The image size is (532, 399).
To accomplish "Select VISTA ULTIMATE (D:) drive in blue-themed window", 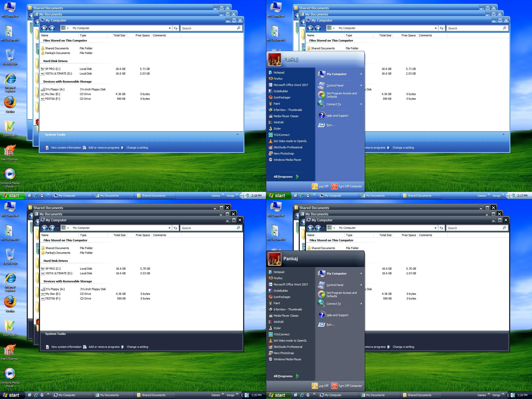I will click(58, 74).
